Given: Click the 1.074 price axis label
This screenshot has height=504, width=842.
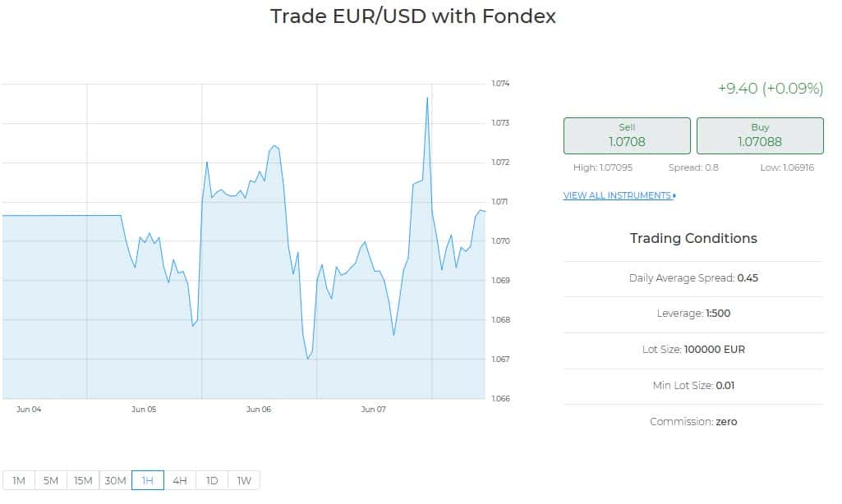Looking at the screenshot, I should 500,83.
